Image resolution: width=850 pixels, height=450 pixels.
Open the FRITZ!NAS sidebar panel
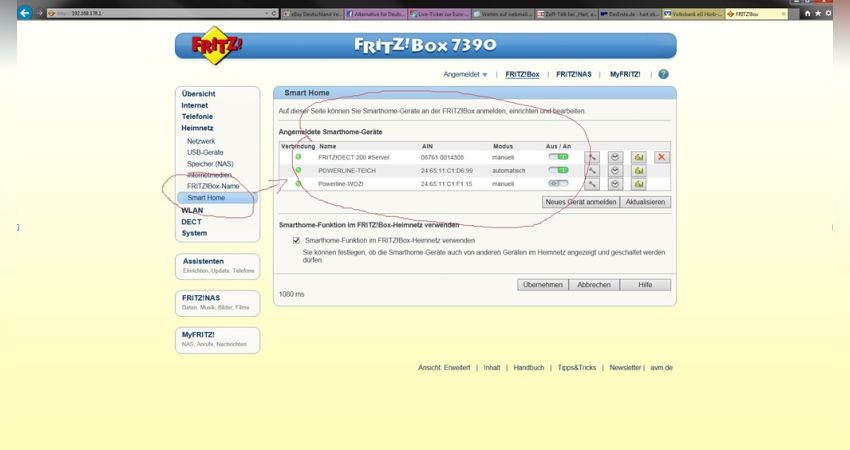[x=217, y=303]
